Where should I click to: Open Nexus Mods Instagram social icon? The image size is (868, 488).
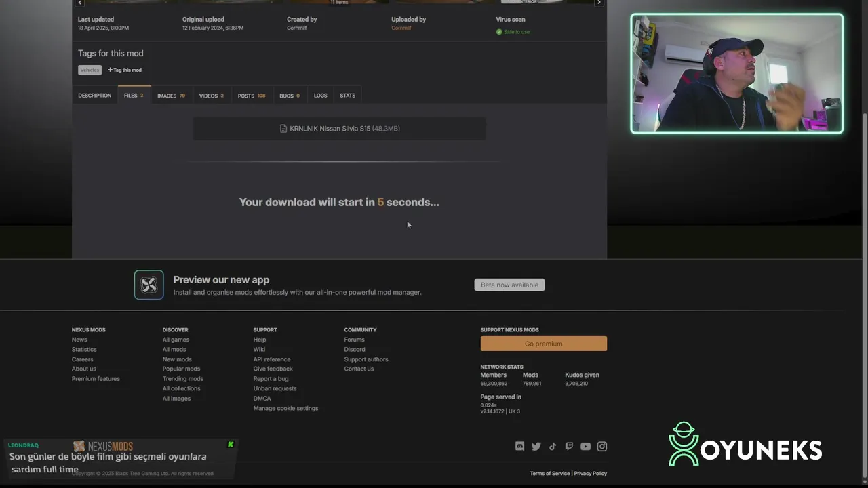pyautogui.click(x=602, y=447)
